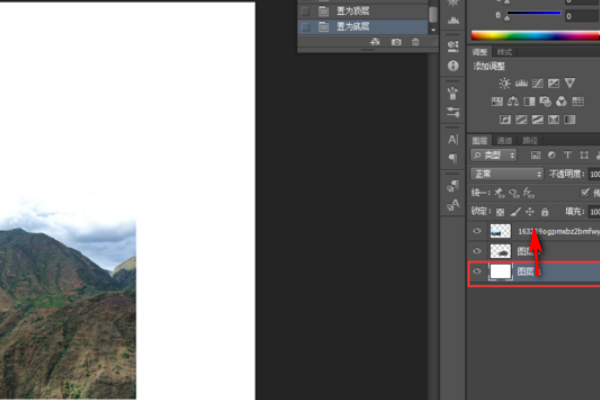The height and width of the screenshot is (400, 600).
Task: Filter layers by adjustment layers icon
Action: 552,155
